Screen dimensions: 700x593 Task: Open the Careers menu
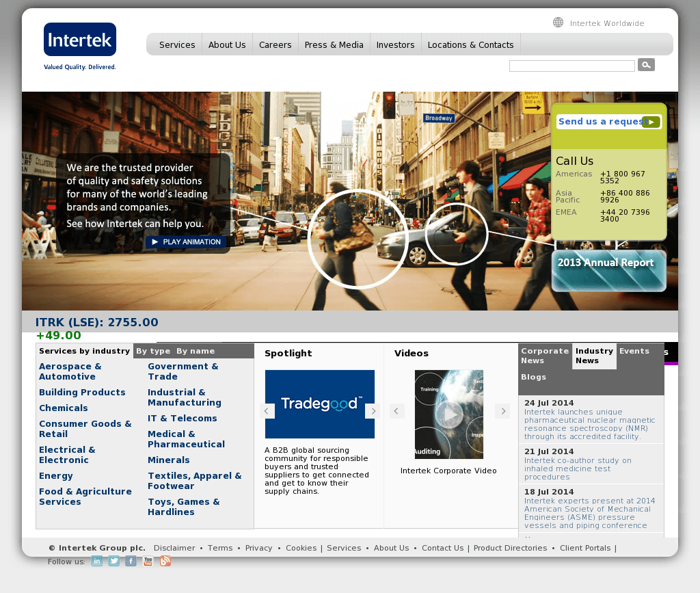275,44
